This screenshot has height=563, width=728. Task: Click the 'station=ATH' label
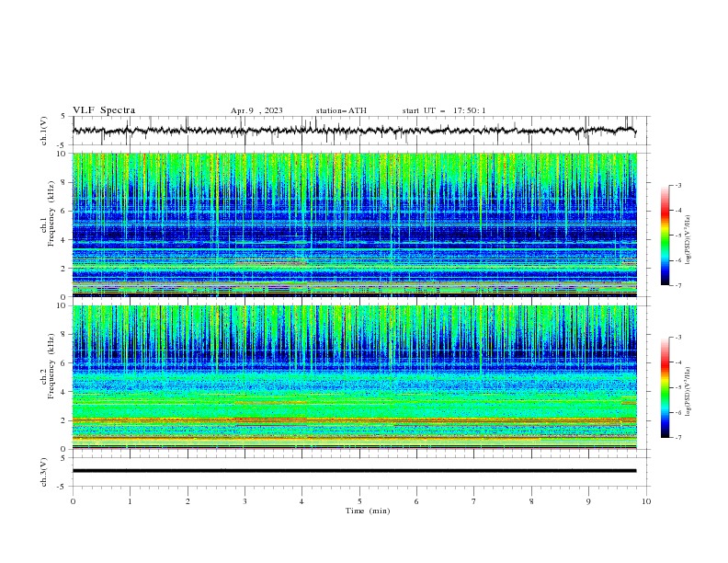(341, 110)
